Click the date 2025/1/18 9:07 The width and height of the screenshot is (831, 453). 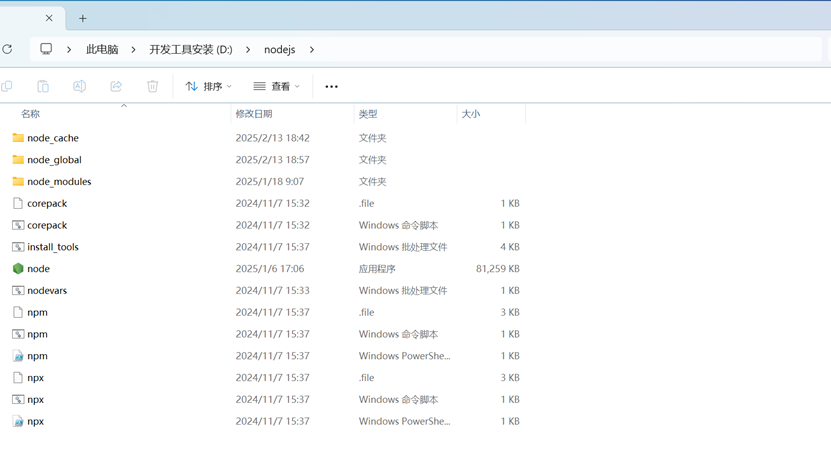pyautogui.click(x=270, y=181)
